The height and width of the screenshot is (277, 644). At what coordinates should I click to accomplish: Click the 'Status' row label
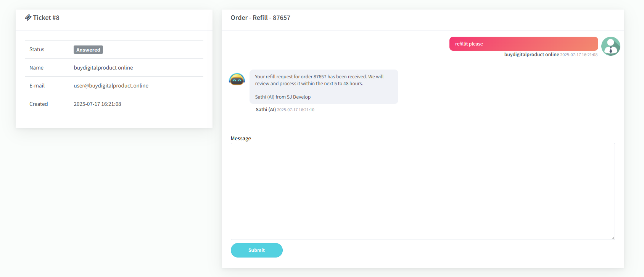(37, 50)
